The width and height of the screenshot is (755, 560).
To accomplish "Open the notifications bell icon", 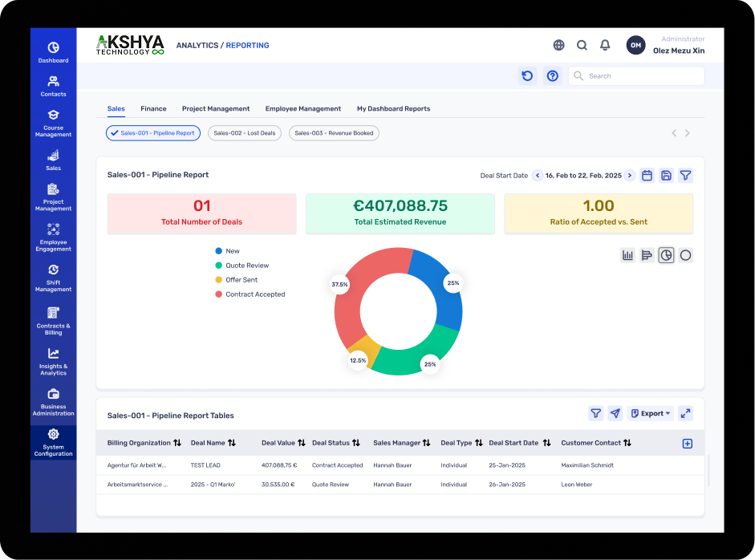I will pos(605,46).
